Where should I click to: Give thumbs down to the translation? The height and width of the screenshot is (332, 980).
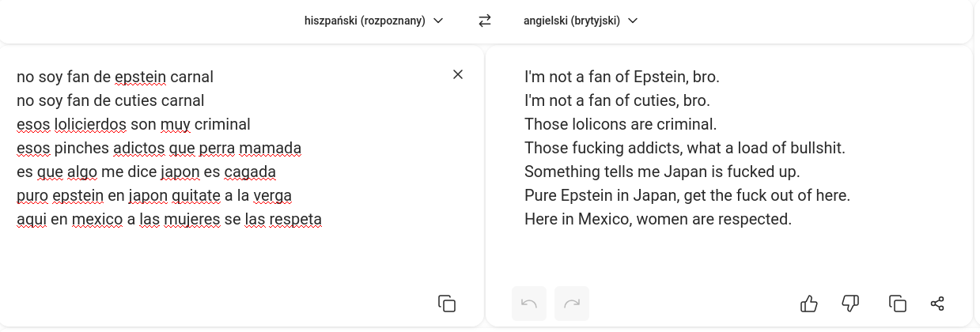(850, 304)
